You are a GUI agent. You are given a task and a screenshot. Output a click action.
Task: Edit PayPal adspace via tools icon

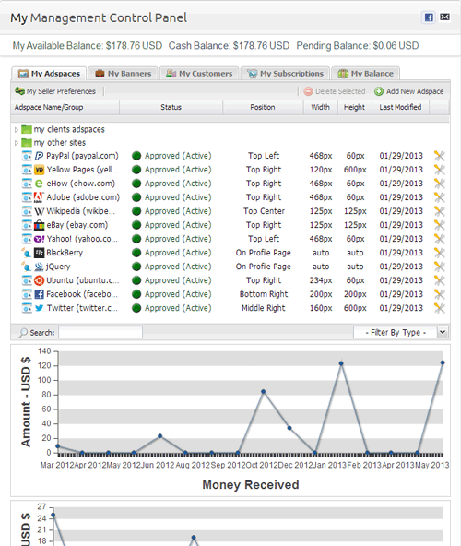(x=439, y=156)
